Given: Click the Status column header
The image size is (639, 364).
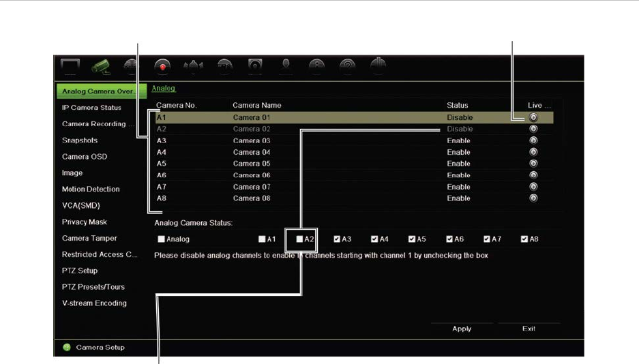Looking at the screenshot, I should (457, 105).
